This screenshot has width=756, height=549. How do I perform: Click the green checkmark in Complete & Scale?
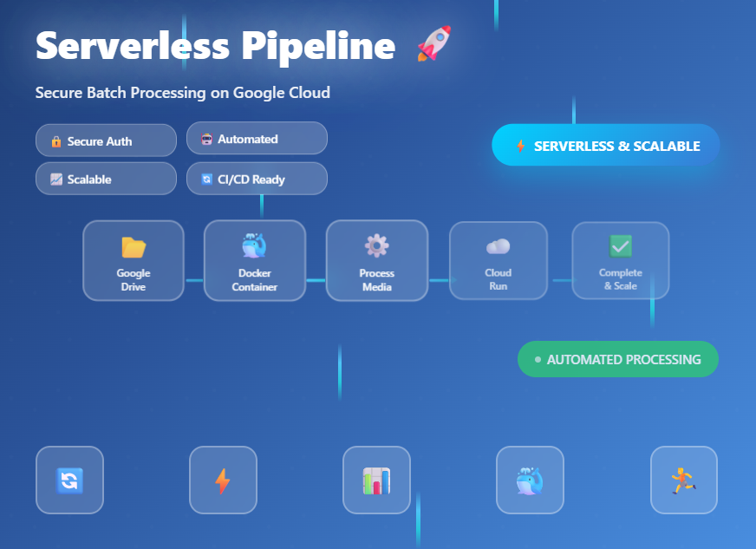pos(621,246)
